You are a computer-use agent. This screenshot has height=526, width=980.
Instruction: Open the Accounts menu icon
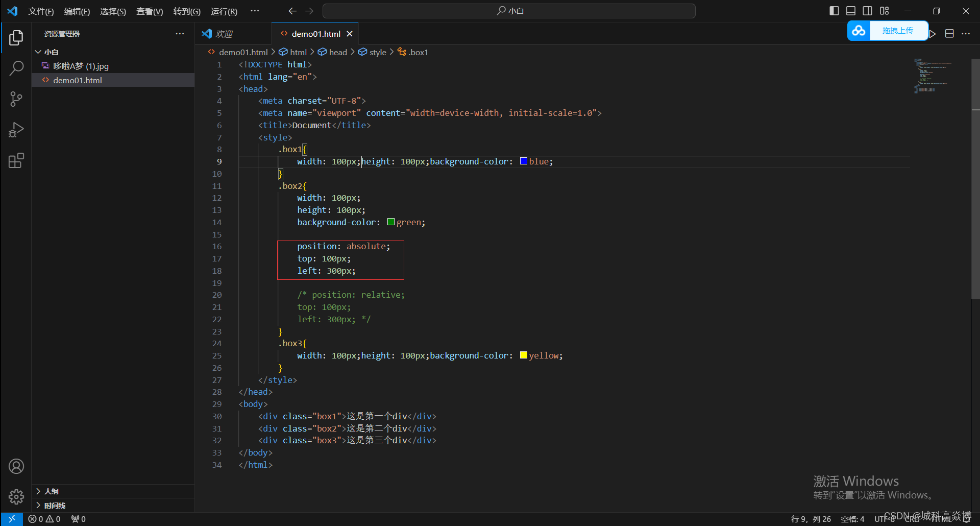[16, 466]
